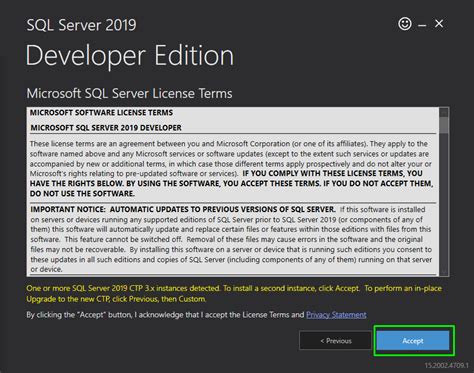Open the Privacy Statement link
This screenshot has width=474, height=373.
coord(336,315)
